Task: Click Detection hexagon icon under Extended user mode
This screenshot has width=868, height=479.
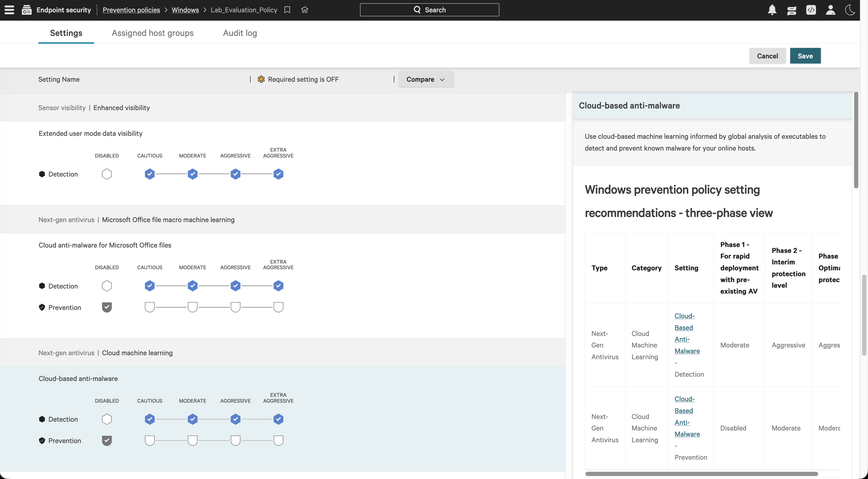Action: (42, 174)
